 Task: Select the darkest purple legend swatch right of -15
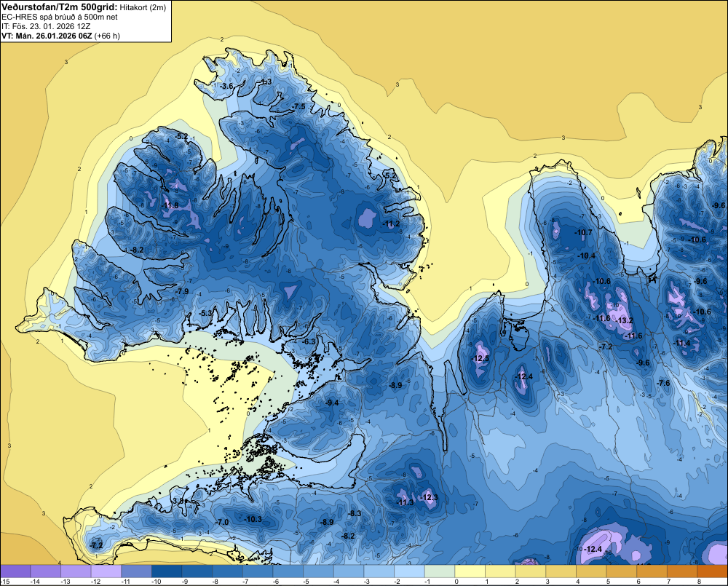coord(15,571)
